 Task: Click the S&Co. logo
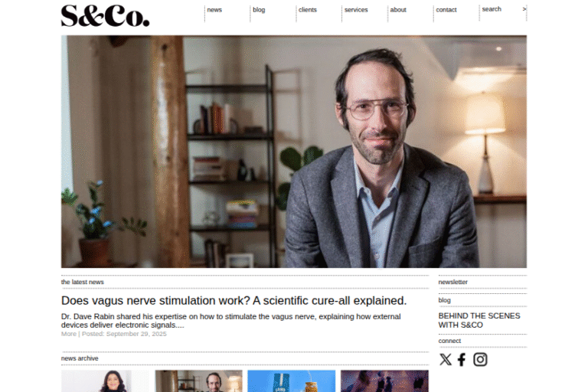click(105, 16)
